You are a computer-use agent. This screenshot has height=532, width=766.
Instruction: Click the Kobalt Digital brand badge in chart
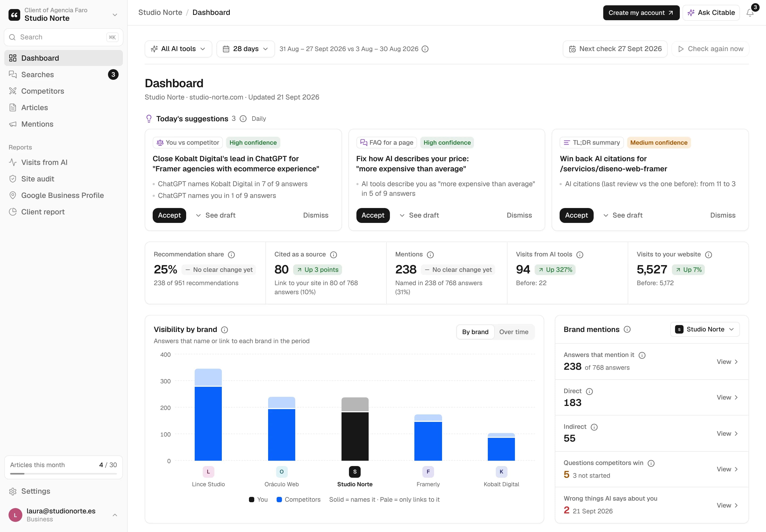501,472
